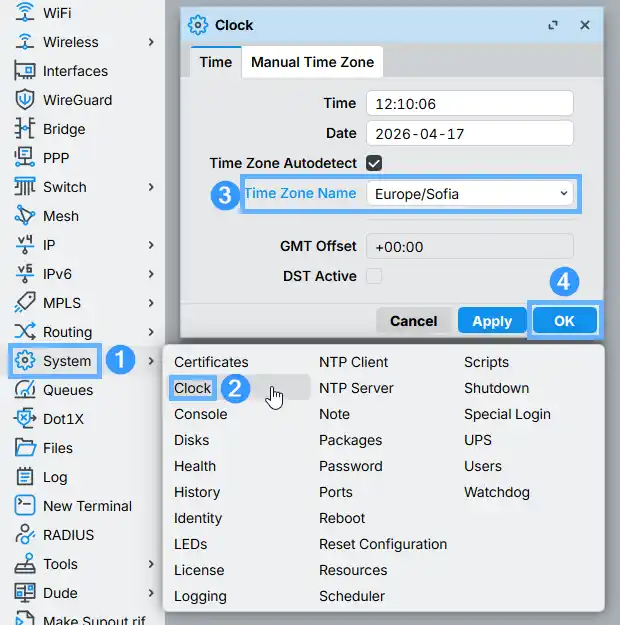620x625 pixels.
Task: Click the Dot1X icon
Action: pos(25,419)
